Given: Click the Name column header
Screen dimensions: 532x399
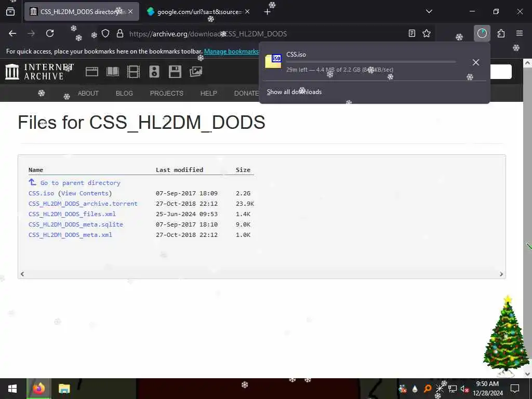Looking at the screenshot, I should pos(36,170).
